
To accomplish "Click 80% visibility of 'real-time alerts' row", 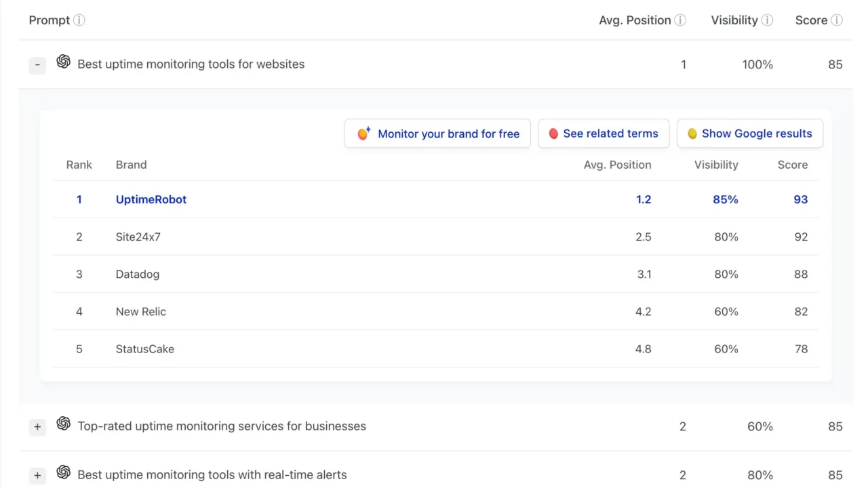I will [760, 475].
